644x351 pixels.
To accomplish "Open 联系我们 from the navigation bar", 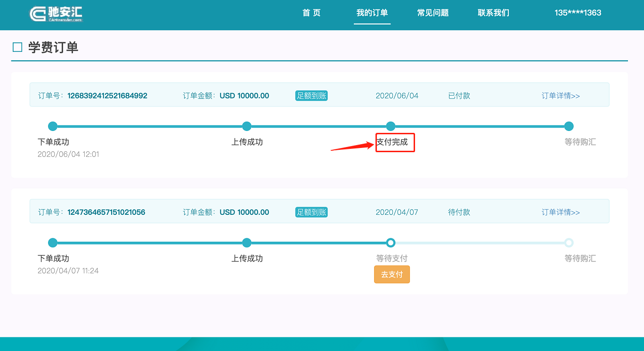I will point(493,13).
